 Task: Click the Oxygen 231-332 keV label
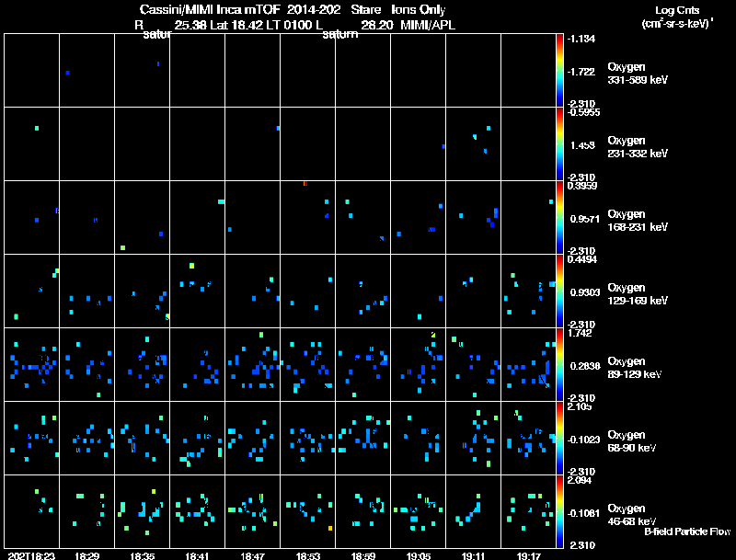point(637,147)
